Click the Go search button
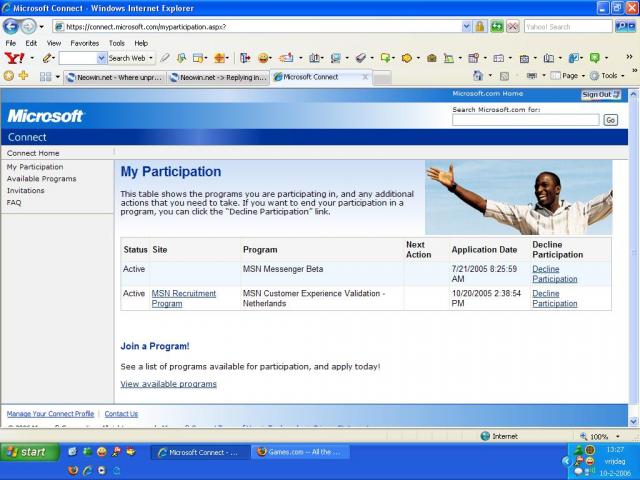The image size is (640, 480). [x=611, y=120]
